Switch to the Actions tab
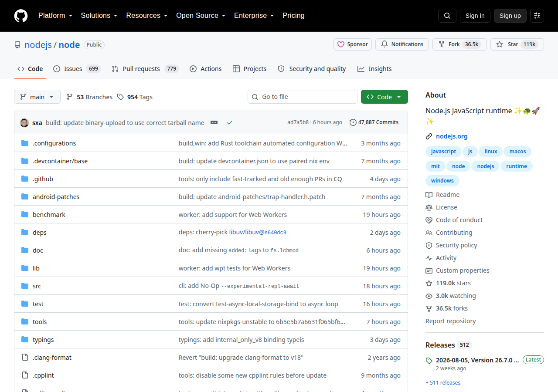This screenshot has height=392, width=558. click(x=206, y=69)
